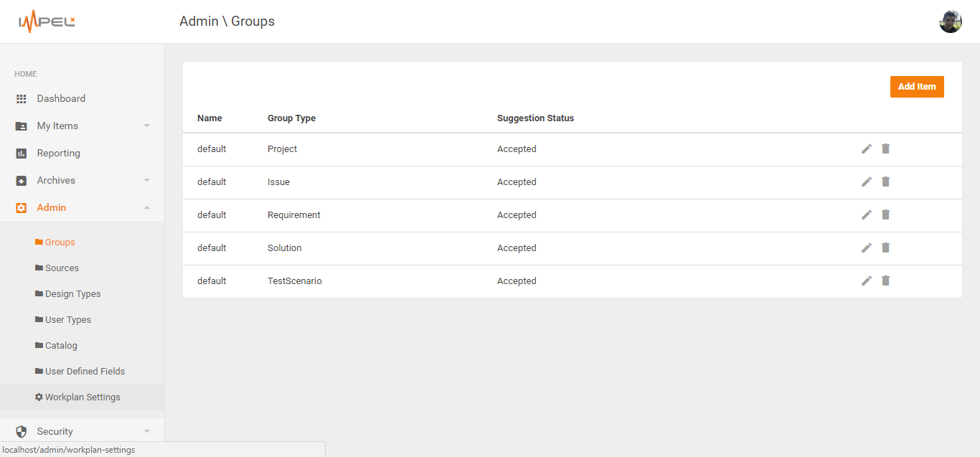Click the Impel logo
This screenshot has width=980, height=457.
pos(47,22)
